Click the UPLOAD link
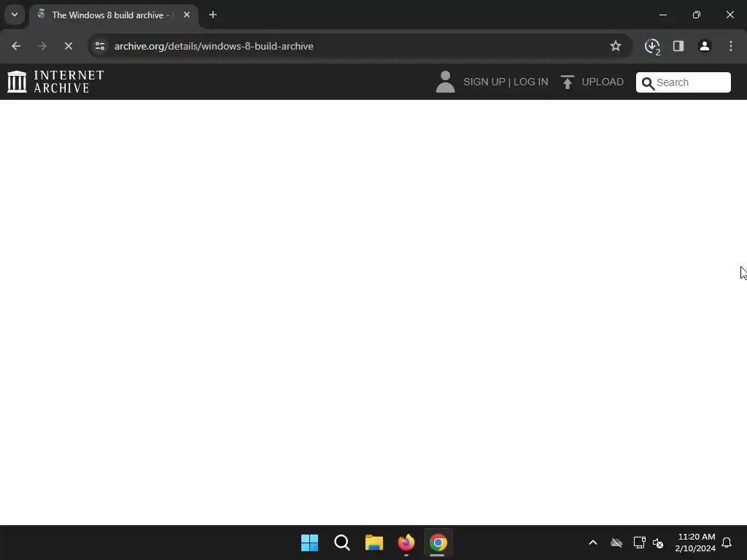 click(602, 82)
